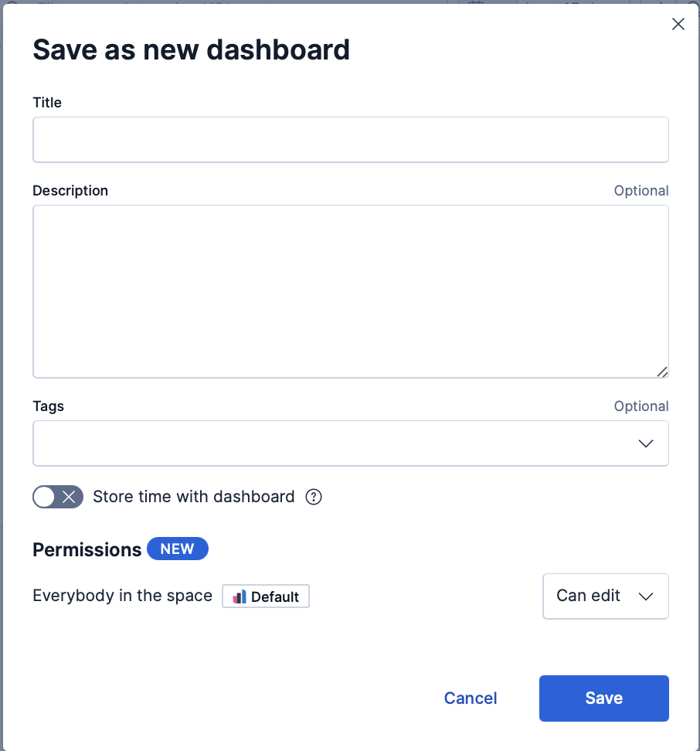
Task: Click inside the Description text area
Action: point(350,291)
